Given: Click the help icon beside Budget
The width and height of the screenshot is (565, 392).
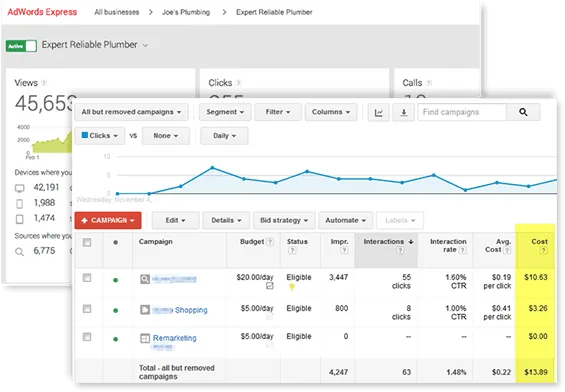Looking at the screenshot, I should [270, 241].
